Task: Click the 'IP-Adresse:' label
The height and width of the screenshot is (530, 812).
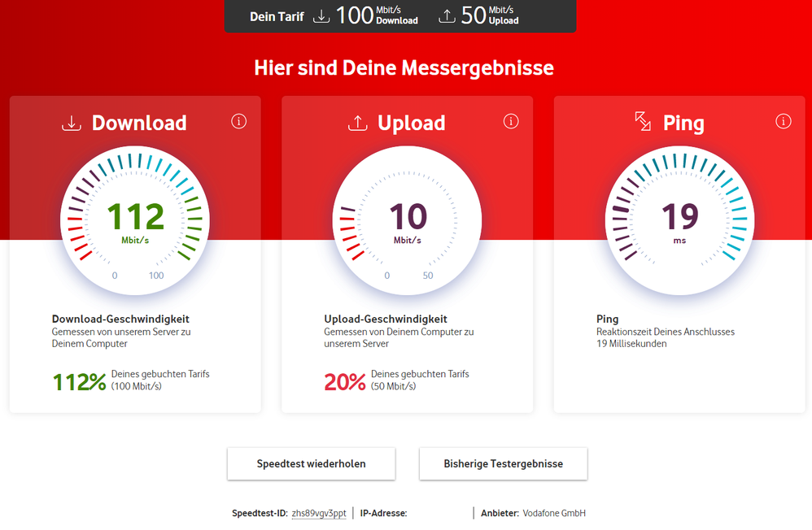Action: [x=384, y=514]
